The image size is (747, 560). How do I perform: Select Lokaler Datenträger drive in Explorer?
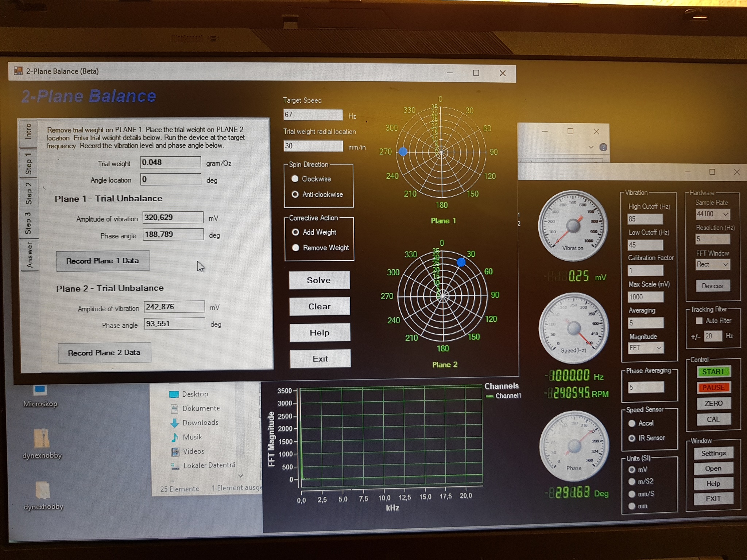point(203,466)
